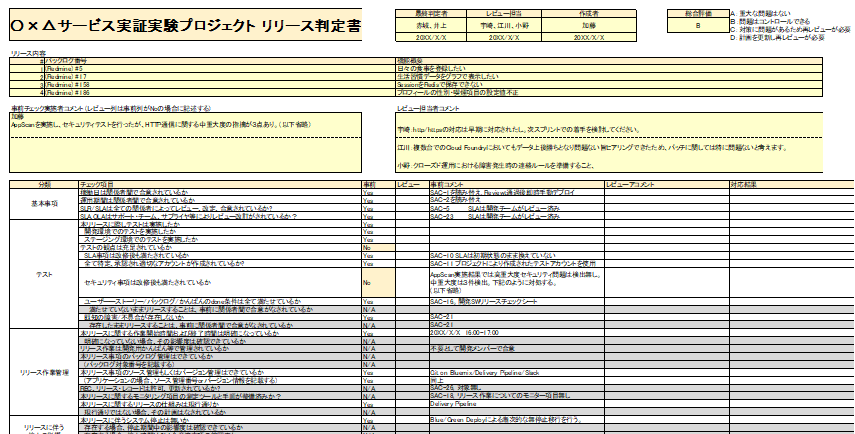The width and height of the screenshot is (855, 434).
Task: Select the standalone Delivery Pipeline comment cell
Action: tap(516, 404)
